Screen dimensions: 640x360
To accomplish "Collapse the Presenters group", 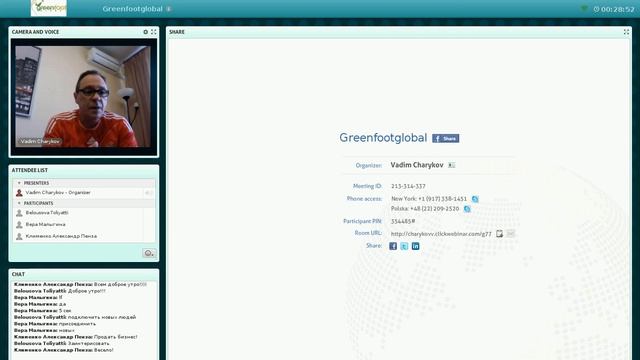I will [19, 183].
